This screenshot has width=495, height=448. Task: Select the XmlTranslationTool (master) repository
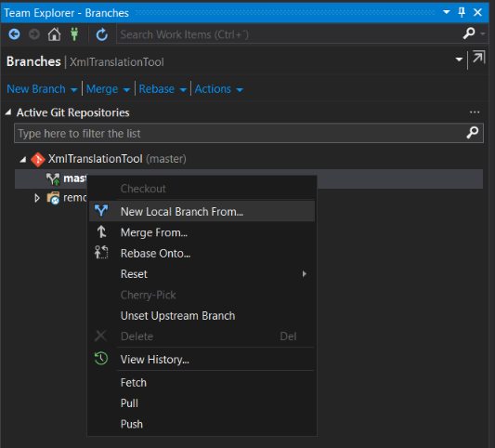coord(117,159)
